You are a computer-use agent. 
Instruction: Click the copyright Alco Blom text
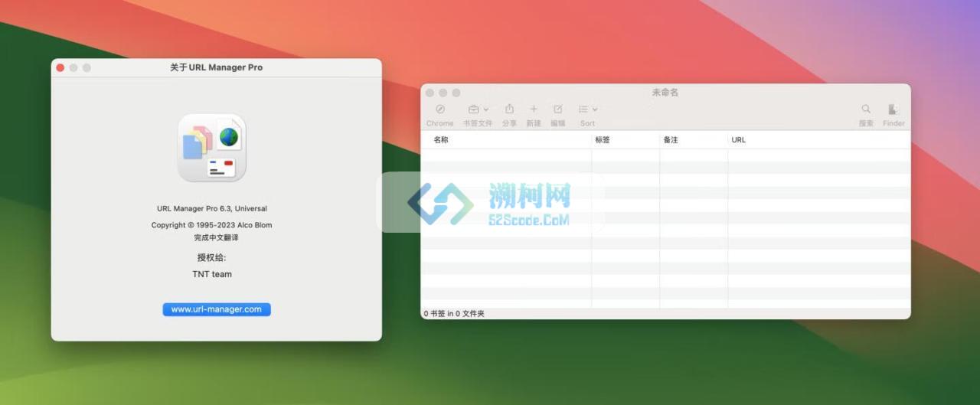click(212, 225)
